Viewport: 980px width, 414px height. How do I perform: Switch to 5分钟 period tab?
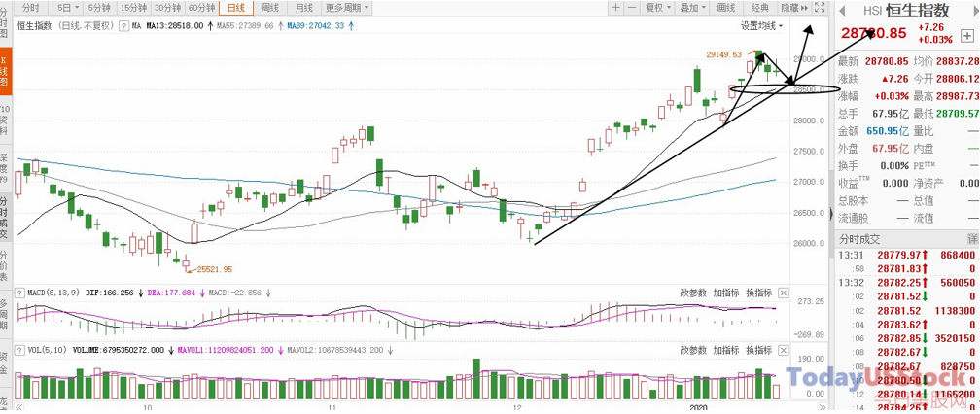(99, 8)
